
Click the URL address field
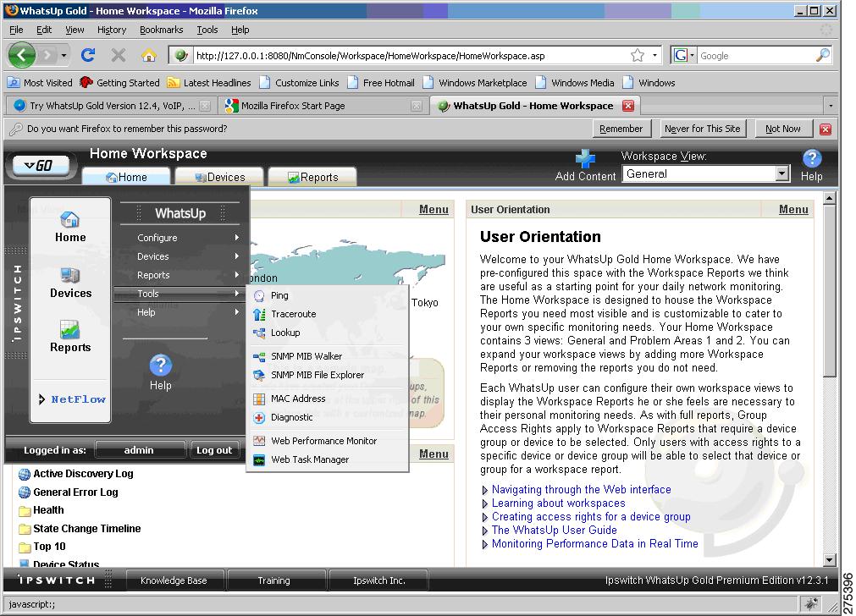(410, 56)
